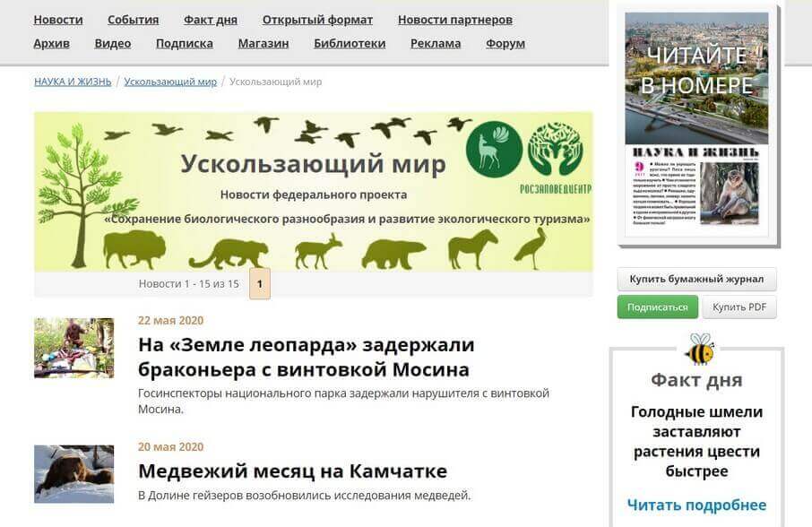Navigate to Открытый формат
The image size is (812, 527).
click(317, 20)
